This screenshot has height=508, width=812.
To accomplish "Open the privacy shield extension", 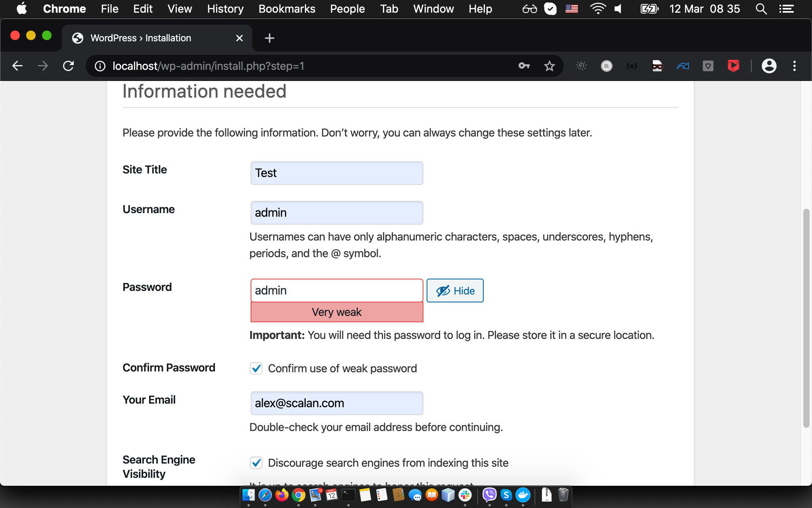I will click(708, 66).
